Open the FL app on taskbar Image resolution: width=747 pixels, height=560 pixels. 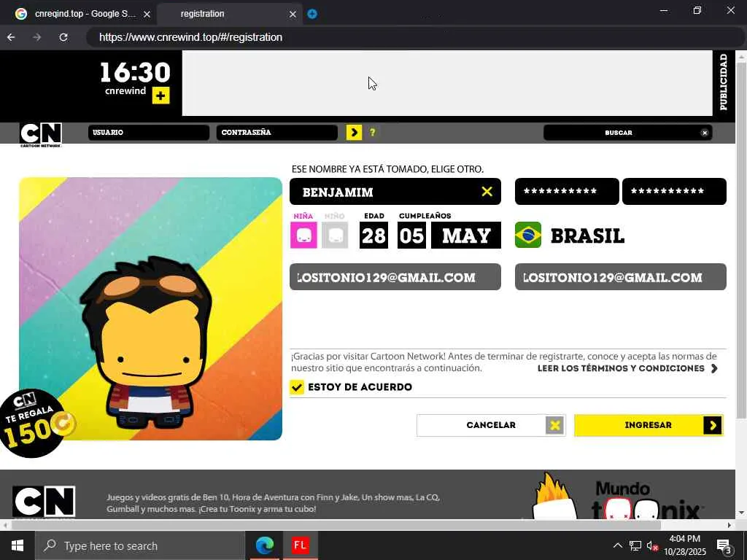[300, 545]
